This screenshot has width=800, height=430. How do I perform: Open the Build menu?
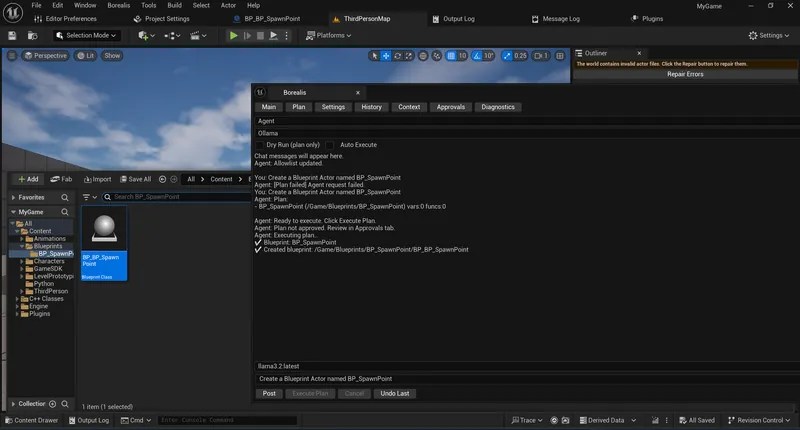174,5
